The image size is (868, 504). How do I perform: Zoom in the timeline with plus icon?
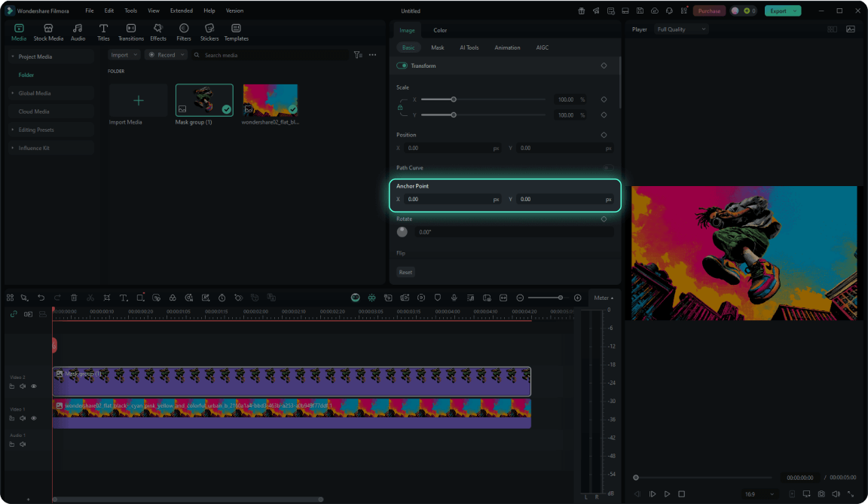[x=577, y=298]
